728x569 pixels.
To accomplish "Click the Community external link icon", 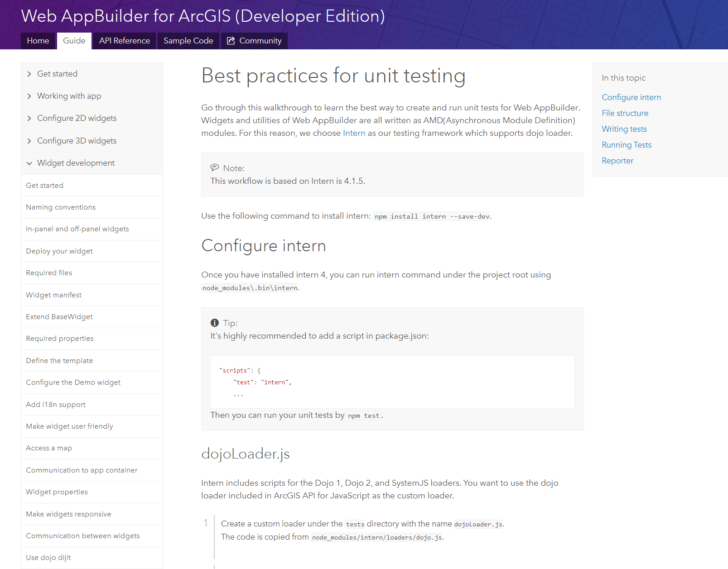I will tap(231, 41).
